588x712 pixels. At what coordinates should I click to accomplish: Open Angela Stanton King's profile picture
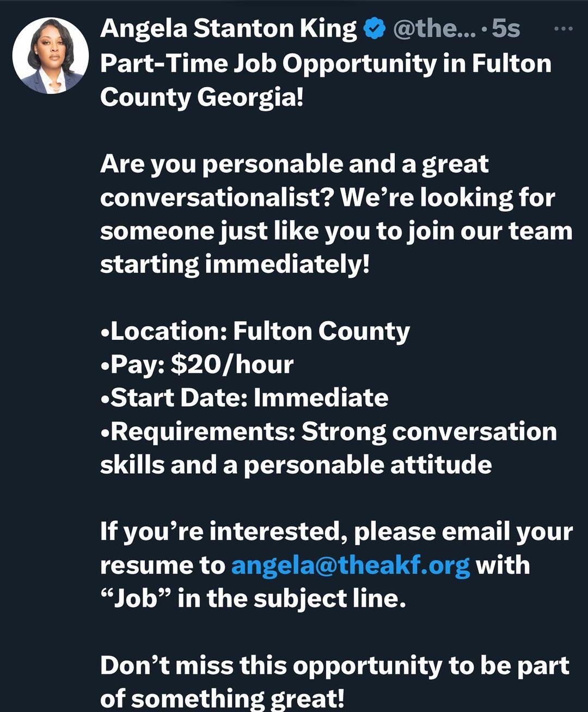(51, 56)
